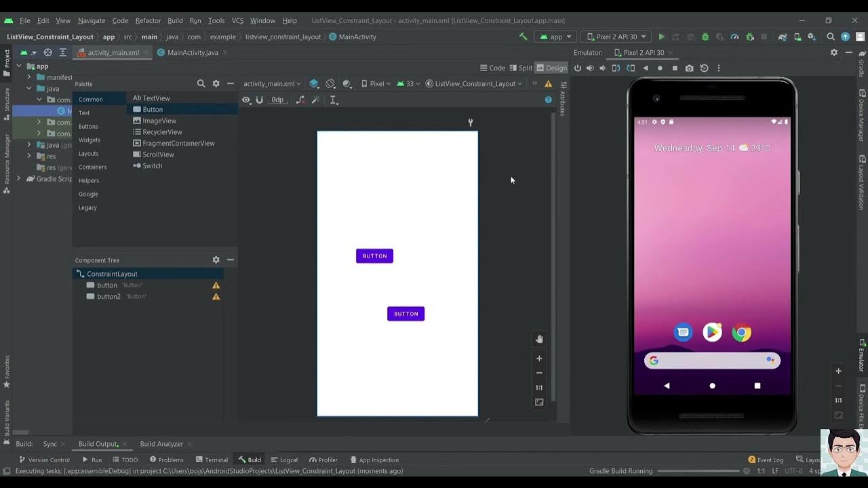
Task: Start debugging with the green bug icon
Action: [x=705, y=37]
